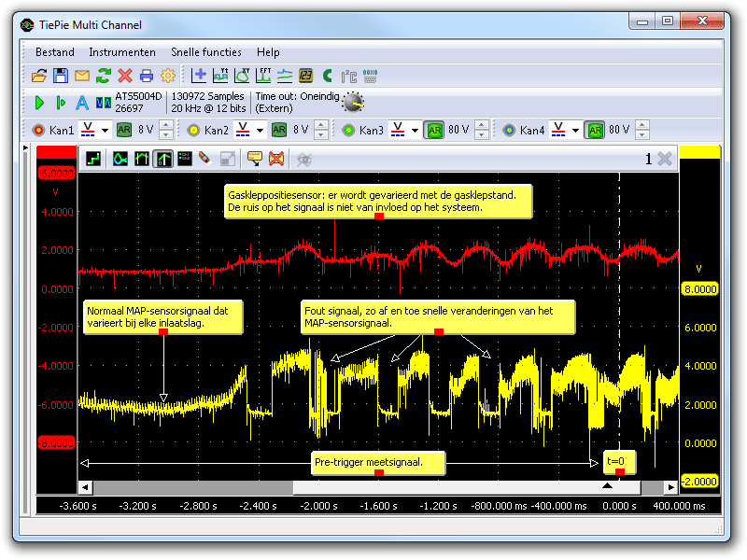Save with the floppy disk icon
Viewport: 747px width, 560px height.
point(61,76)
